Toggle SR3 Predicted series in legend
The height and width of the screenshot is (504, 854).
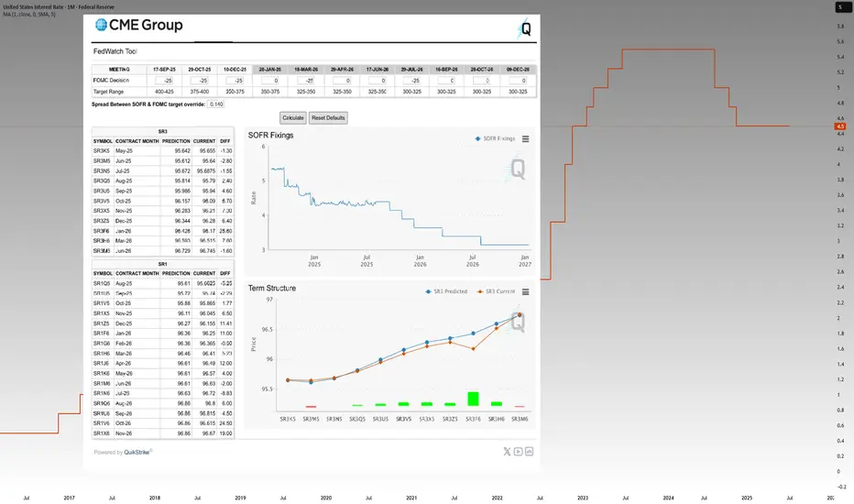pyautogui.click(x=446, y=291)
